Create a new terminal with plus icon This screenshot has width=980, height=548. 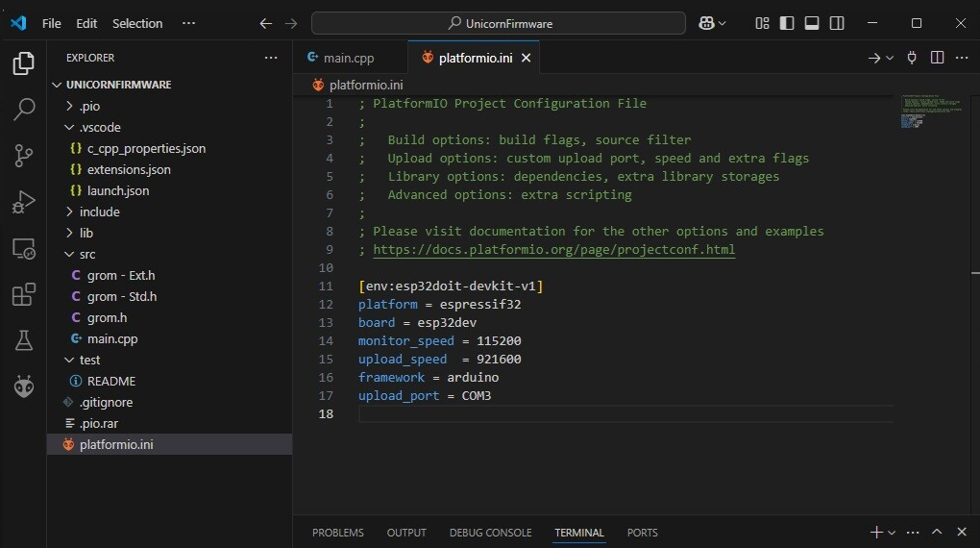coord(876,532)
